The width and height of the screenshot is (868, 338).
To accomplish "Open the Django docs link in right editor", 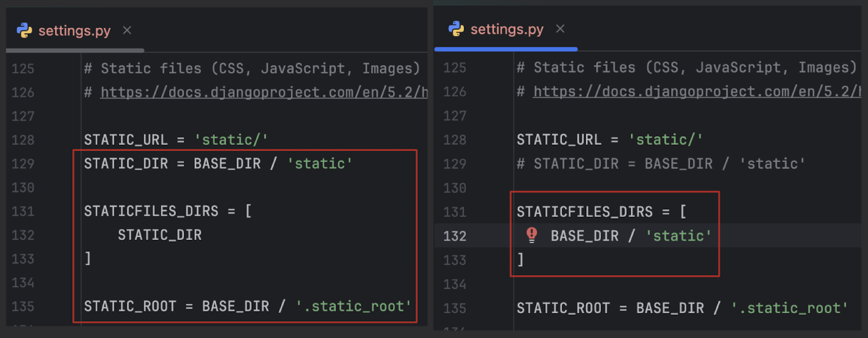I will pos(697,92).
